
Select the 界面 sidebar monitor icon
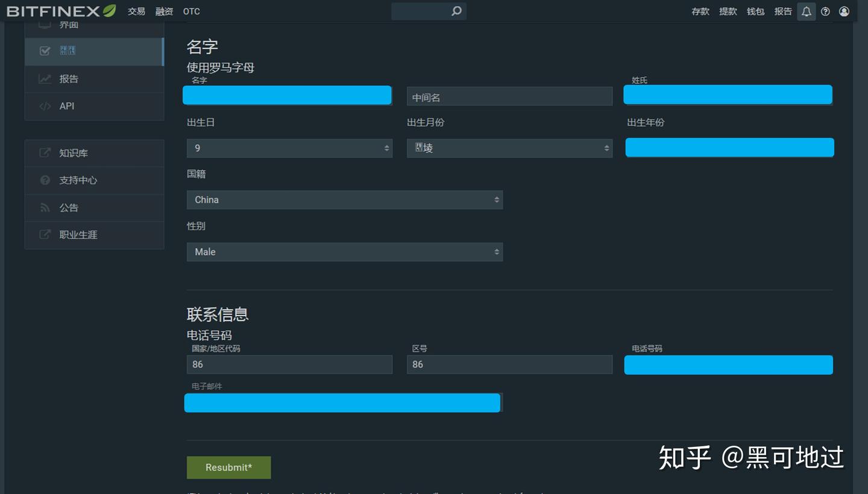(x=45, y=23)
